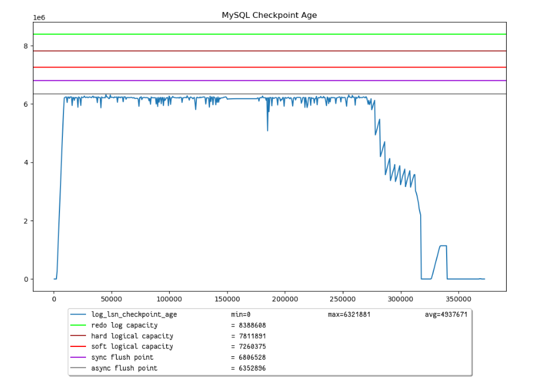Click legend entry 'log_lsn_checkpoint_age'
Image resolution: width=539 pixels, height=392 pixels.
(x=134, y=314)
